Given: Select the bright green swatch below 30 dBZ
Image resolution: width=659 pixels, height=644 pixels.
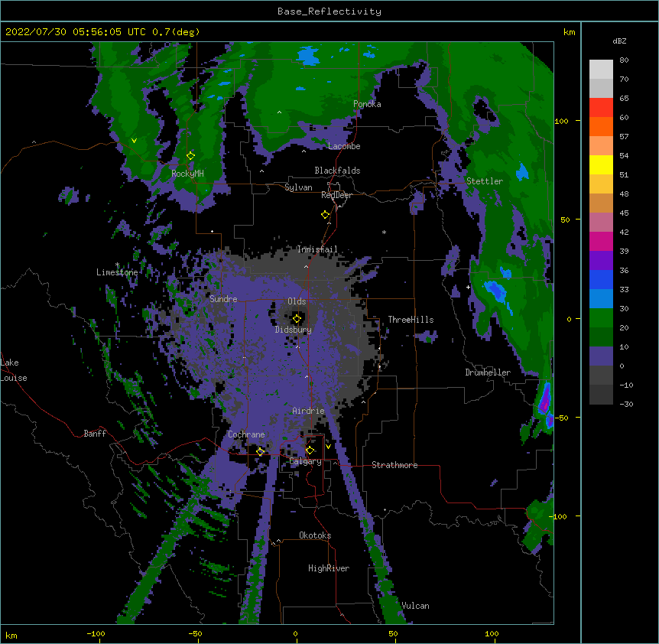Looking at the screenshot, I should pos(601,318).
